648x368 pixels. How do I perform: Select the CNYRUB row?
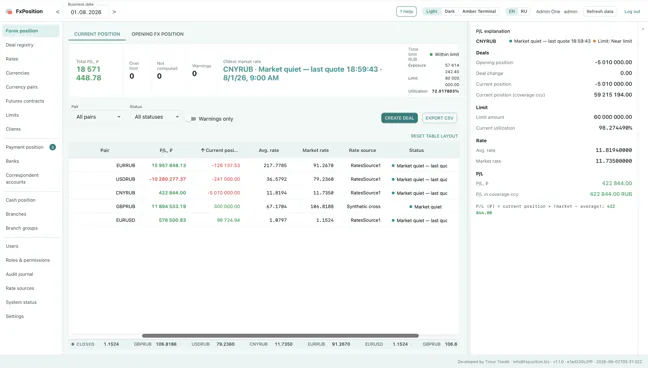[x=264, y=193]
